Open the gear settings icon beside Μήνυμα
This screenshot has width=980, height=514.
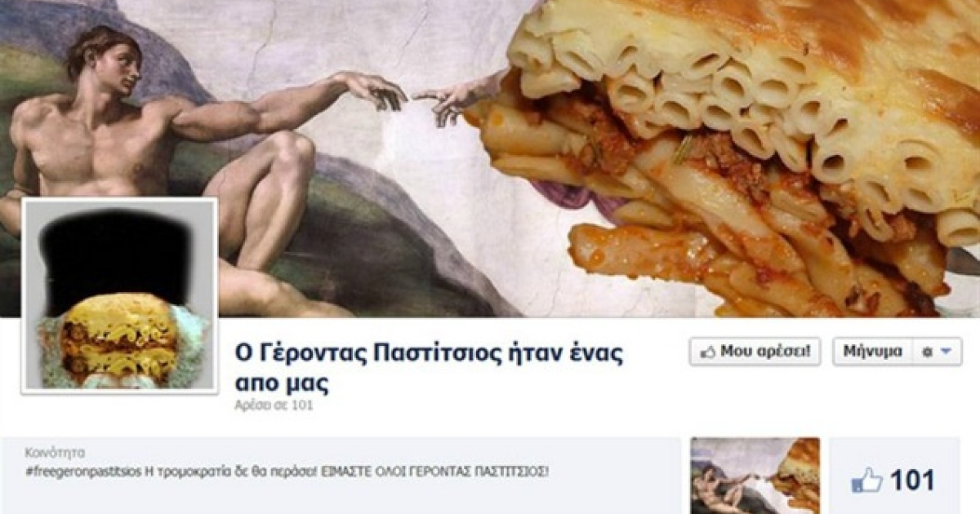[x=926, y=352]
